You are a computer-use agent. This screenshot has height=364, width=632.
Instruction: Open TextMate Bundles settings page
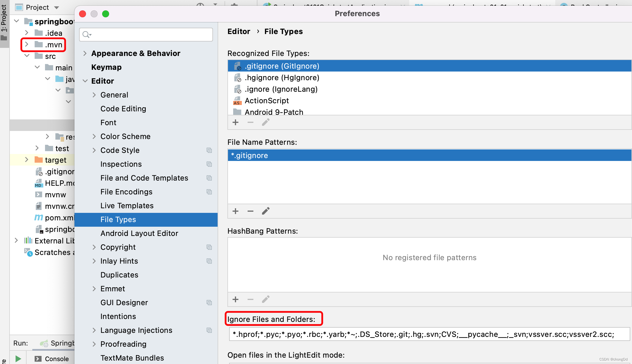pyautogui.click(x=132, y=358)
